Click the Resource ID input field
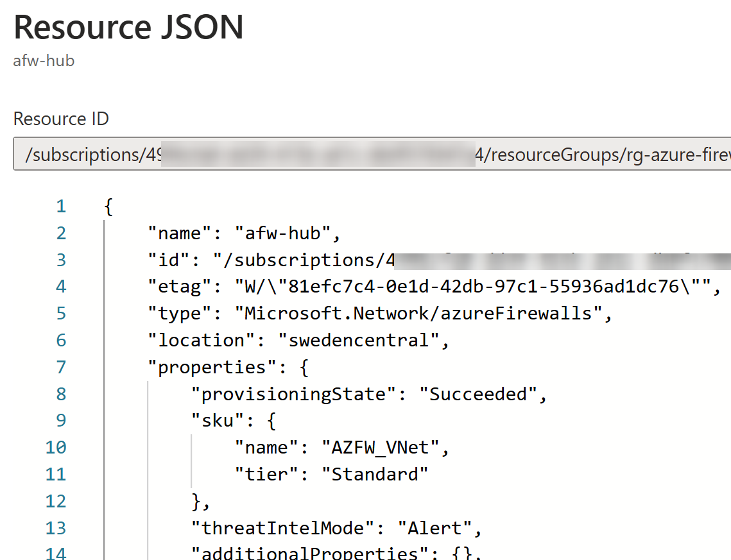731x560 pixels. pos(372,154)
